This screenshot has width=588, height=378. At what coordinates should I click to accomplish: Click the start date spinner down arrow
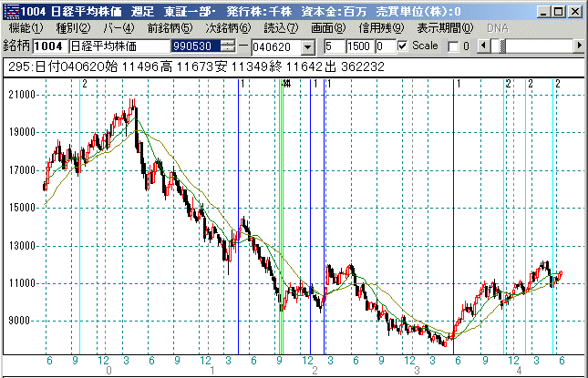[x=242, y=49]
